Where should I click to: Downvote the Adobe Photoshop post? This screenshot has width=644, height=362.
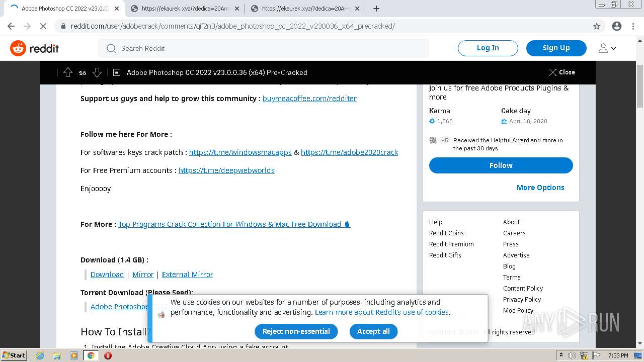tap(97, 72)
